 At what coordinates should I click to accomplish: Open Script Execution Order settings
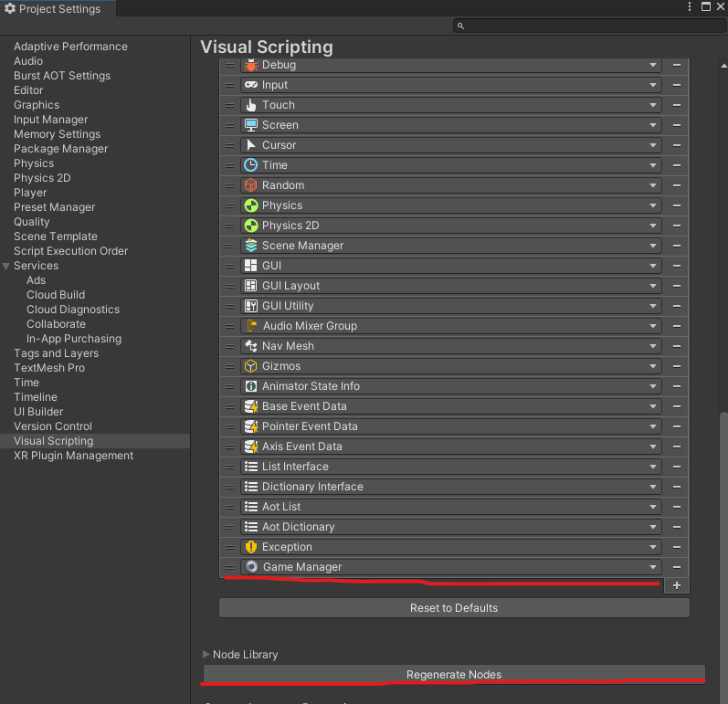click(70, 251)
